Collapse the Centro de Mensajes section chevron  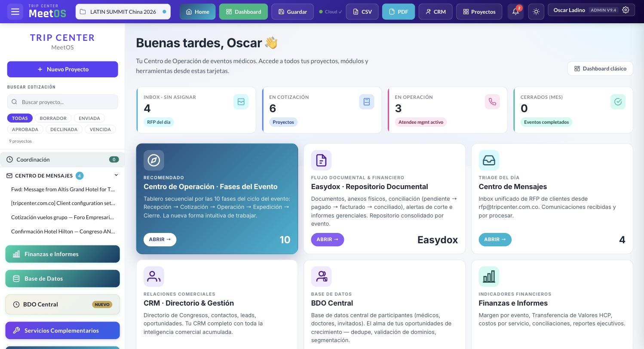pos(116,175)
